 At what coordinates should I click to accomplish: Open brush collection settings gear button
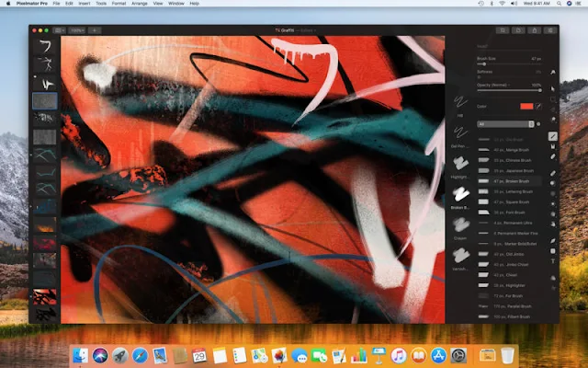(x=539, y=124)
